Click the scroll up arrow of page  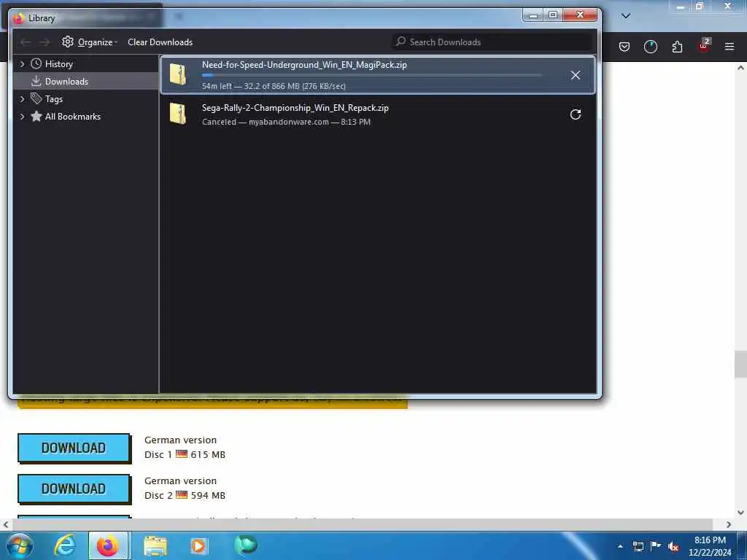click(740, 68)
